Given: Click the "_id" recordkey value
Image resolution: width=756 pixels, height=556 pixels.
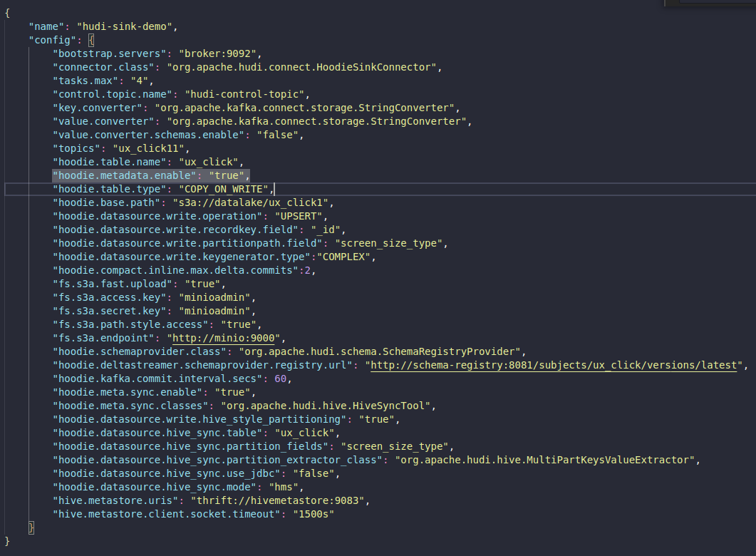Looking at the screenshot, I should 326,230.
